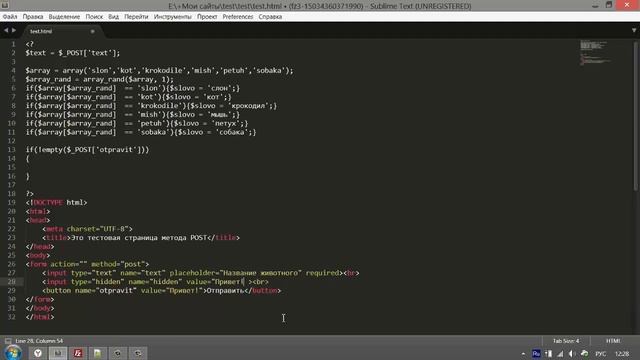Open the Action Center flag icon
The width and height of the screenshot is (640, 360).
click(548, 354)
